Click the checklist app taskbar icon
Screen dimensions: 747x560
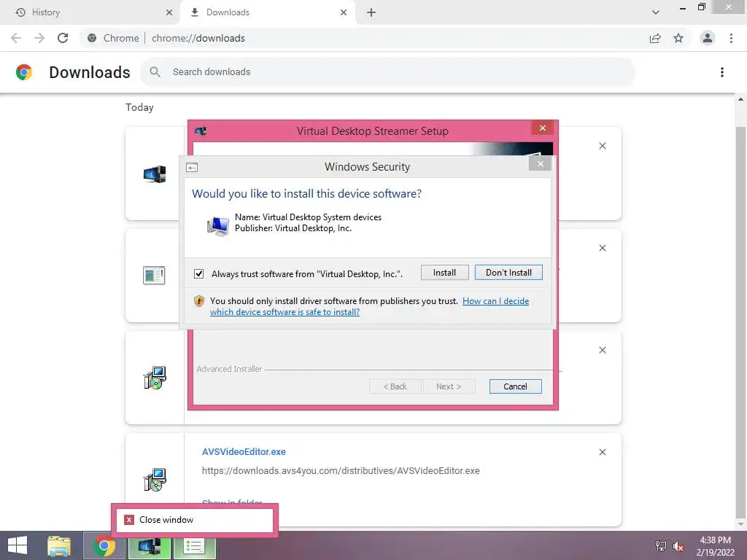click(194, 545)
